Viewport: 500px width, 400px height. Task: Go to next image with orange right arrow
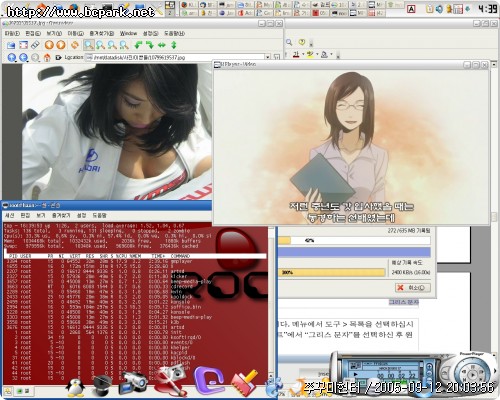[61, 45]
